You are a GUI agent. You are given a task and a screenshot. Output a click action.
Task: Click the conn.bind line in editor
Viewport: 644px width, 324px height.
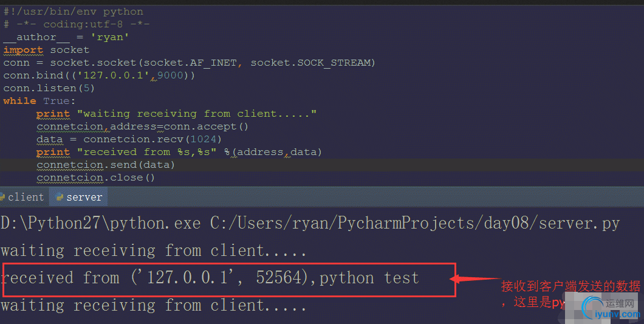(x=99, y=75)
